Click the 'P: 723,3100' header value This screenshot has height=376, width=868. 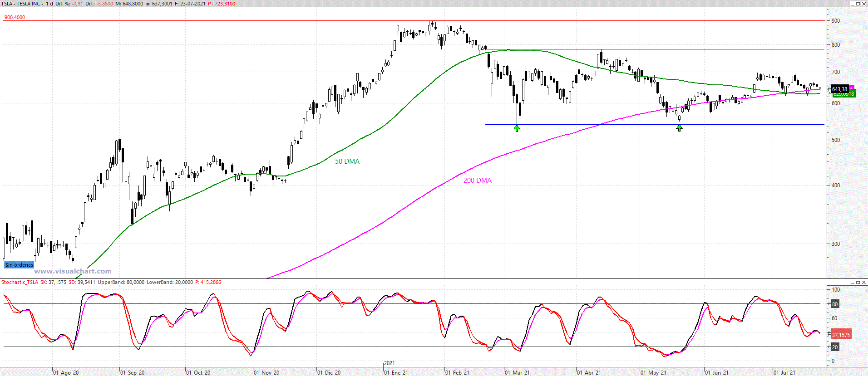(222, 4)
